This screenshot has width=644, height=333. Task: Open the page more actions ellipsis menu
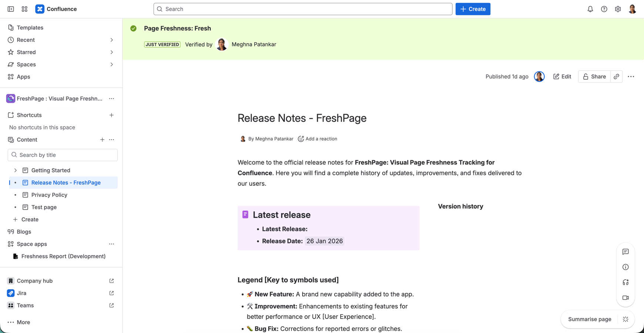pos(631,77)
